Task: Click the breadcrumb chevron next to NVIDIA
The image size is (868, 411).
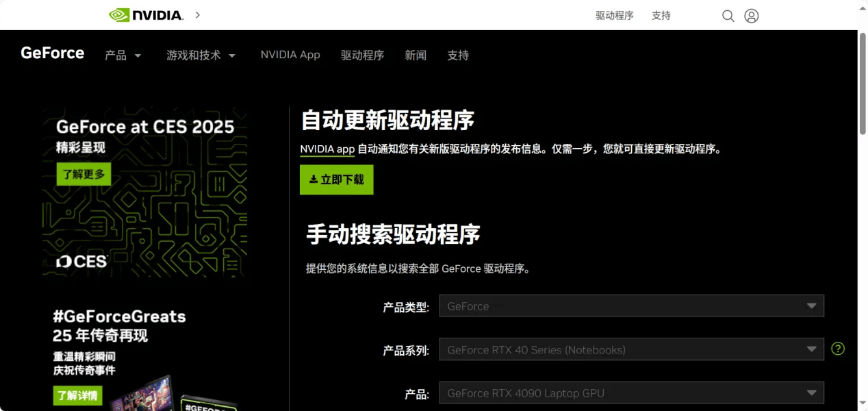Action: tap(197, 14)
